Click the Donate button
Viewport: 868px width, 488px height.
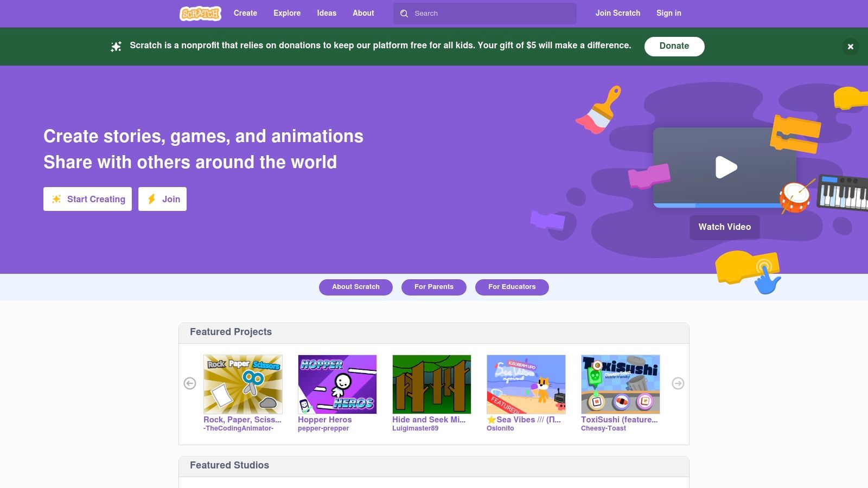tap(674, 46)
